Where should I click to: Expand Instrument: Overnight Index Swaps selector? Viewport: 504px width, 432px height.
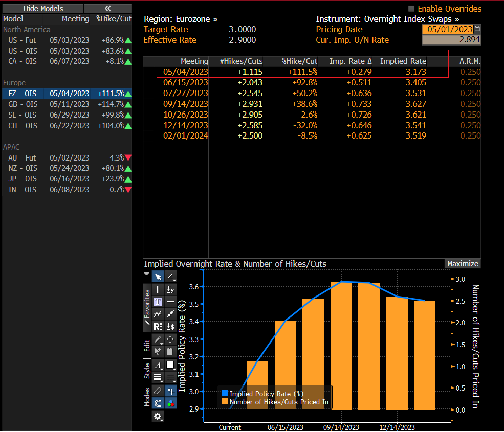click(387, 19)
